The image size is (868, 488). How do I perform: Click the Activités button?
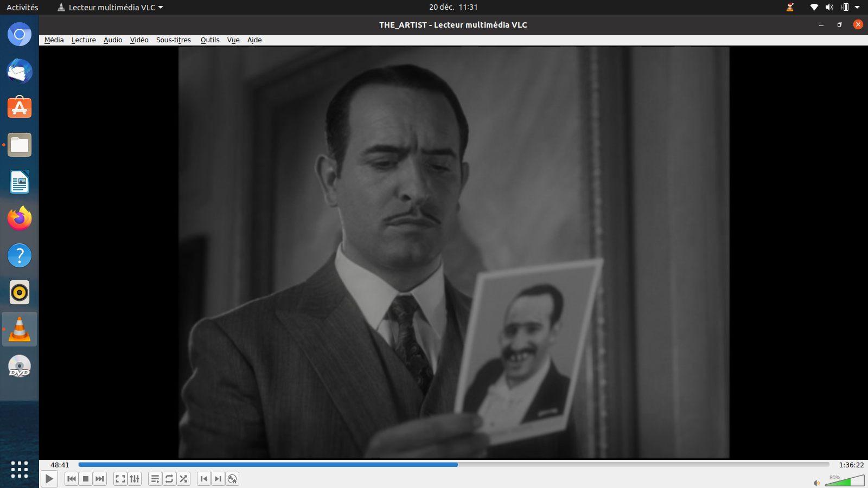pyautogui.click(x=22, y=7)
